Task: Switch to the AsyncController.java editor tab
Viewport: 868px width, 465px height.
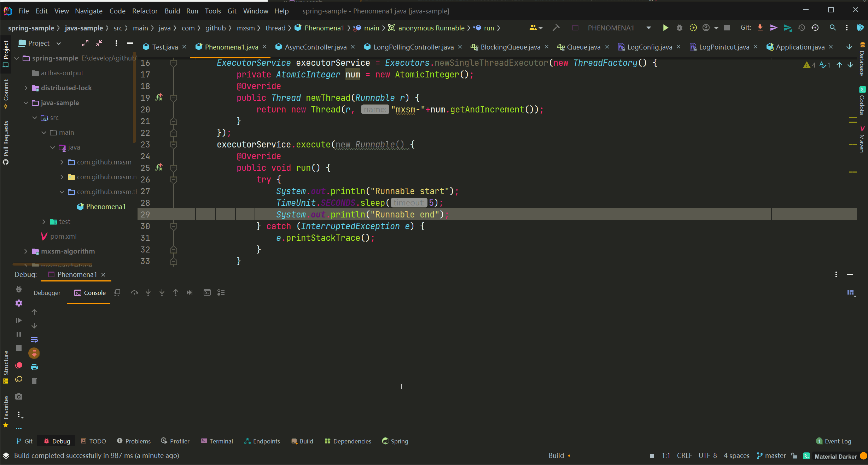Action: click(315, 47)
